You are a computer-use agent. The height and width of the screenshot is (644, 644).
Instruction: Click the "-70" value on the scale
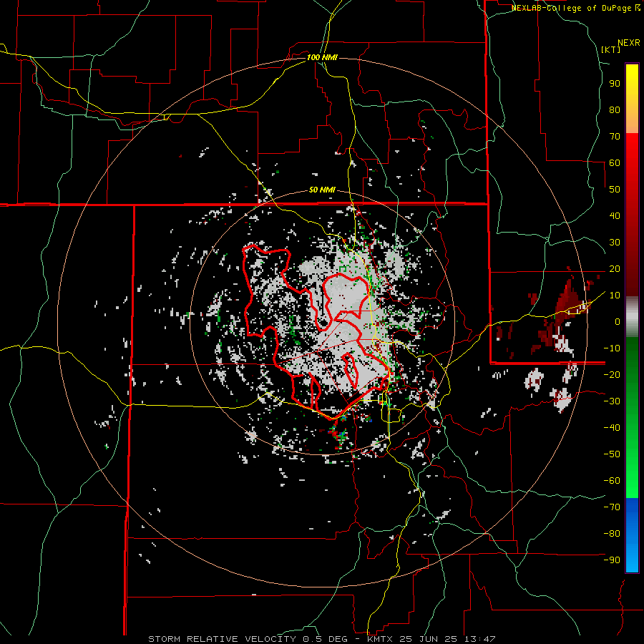coord(612,507)
